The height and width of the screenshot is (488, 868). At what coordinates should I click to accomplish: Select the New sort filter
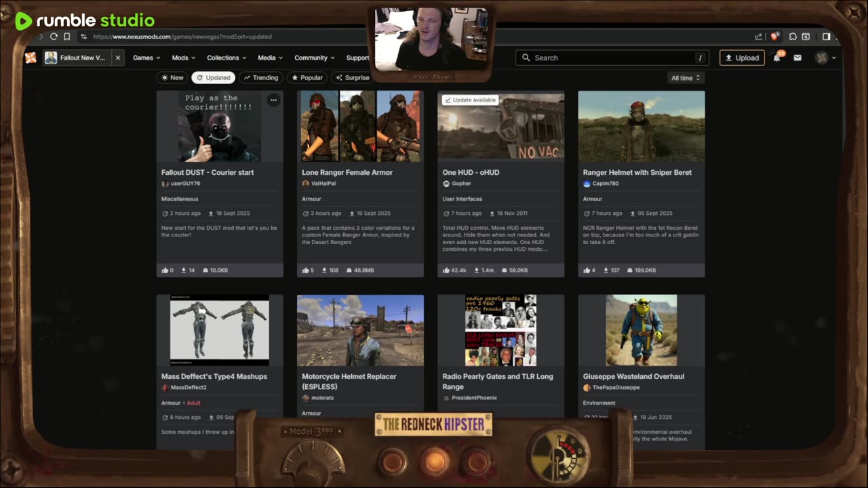pyautogui.click(x=172, y=78)
